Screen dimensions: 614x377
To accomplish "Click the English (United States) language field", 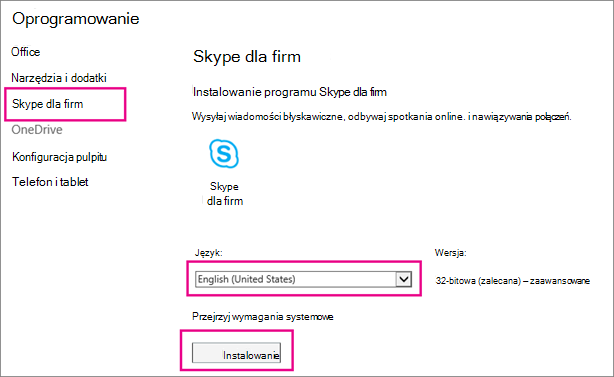I will pyautogui.click(x=303, y=280).
